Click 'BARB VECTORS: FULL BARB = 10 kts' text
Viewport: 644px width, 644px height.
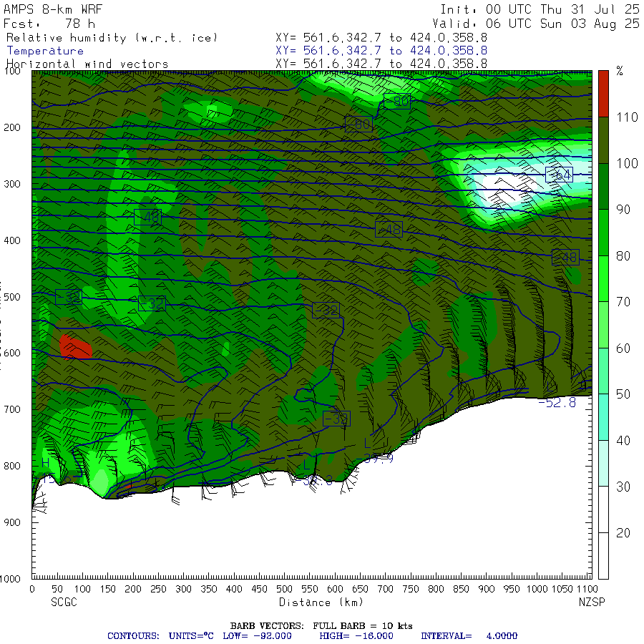(321, 626)
